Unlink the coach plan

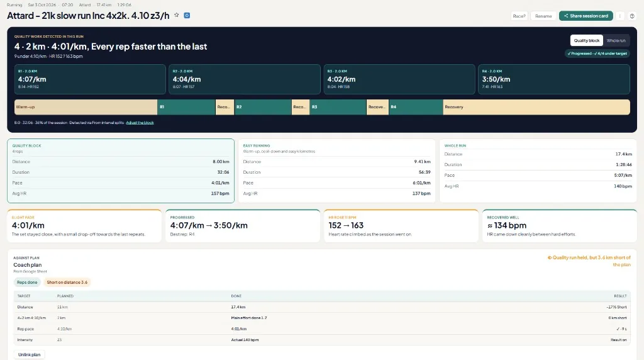(x=29, y=354)
